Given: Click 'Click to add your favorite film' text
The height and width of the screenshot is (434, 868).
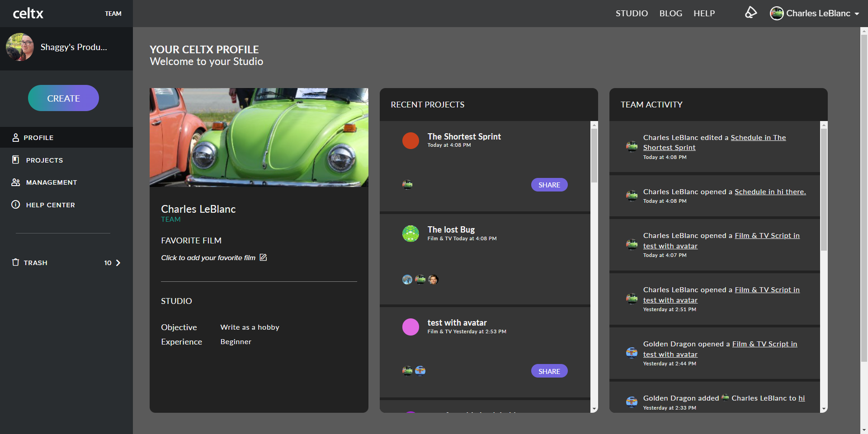Looking at the screenshot, I should 208,258.
